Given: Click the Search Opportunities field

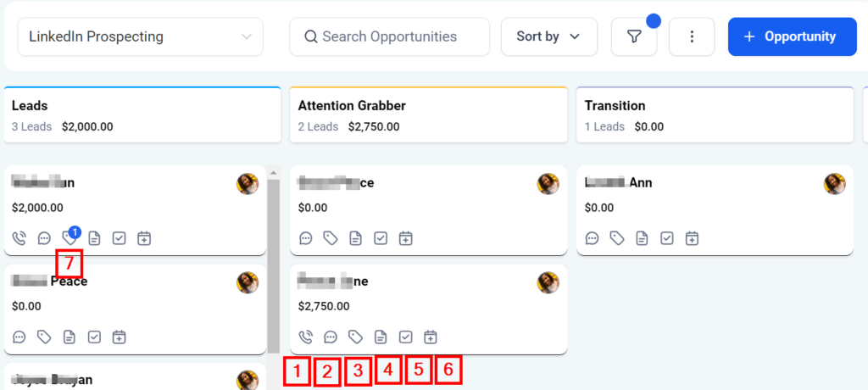Looking at the screenshot, I should [x=390, y=36].
